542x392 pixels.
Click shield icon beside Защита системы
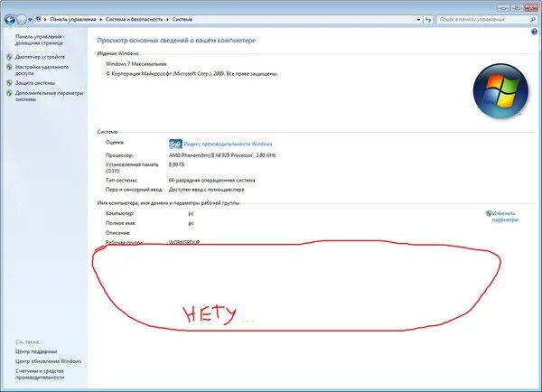(9, 83)
